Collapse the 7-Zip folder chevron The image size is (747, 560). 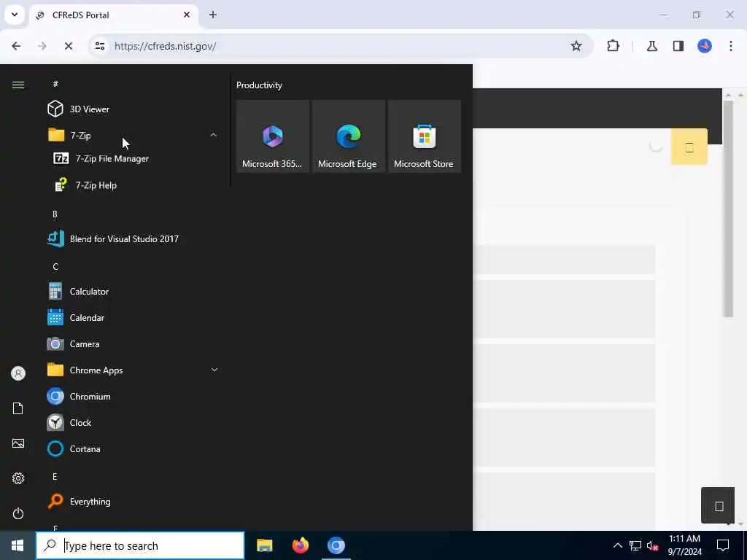(x=214, y=135)
